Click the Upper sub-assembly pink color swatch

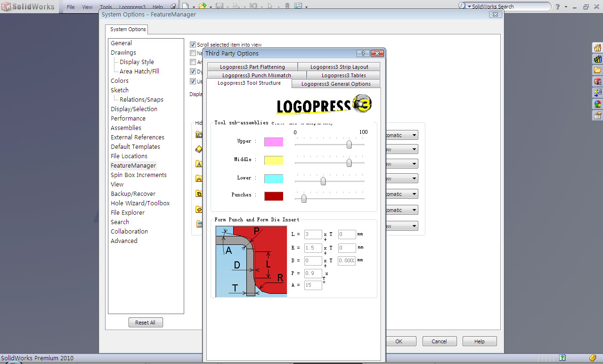pos(274,142)
